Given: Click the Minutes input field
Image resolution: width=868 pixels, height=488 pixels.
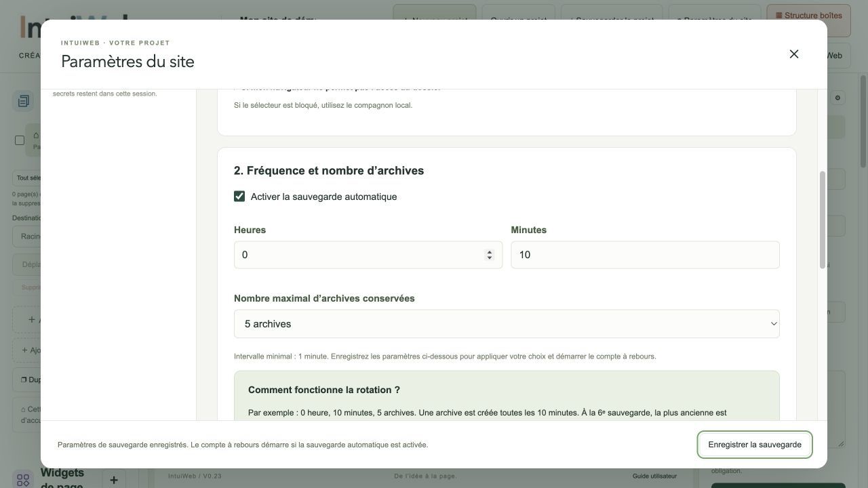Looking at the screenshot, I should coord(645,255).
